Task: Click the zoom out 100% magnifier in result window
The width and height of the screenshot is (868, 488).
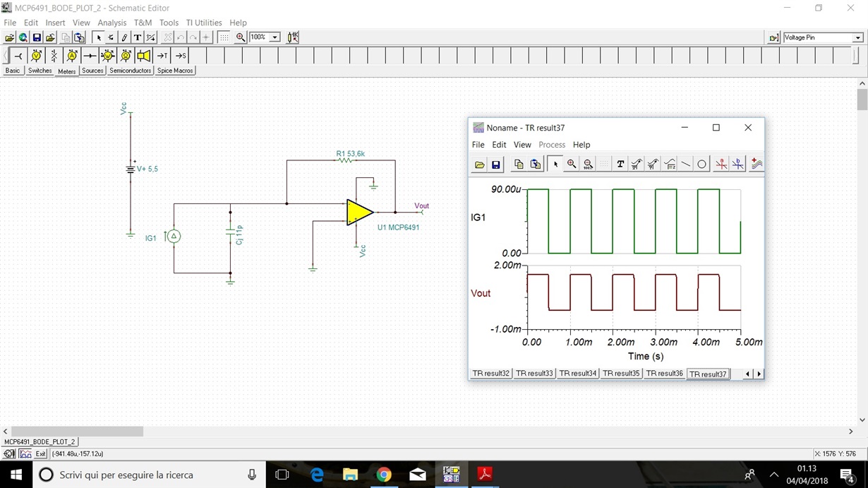Action: [x=588, y=165]
